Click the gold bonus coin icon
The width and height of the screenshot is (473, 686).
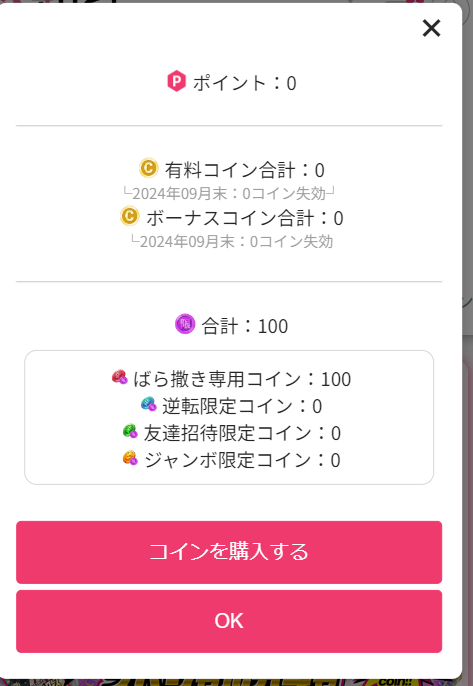tap(130, 216)
